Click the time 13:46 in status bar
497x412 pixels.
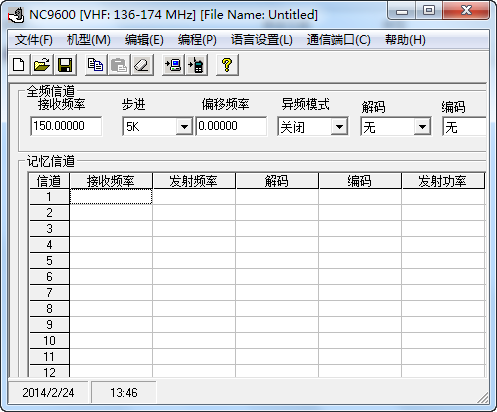click(124, 393)
